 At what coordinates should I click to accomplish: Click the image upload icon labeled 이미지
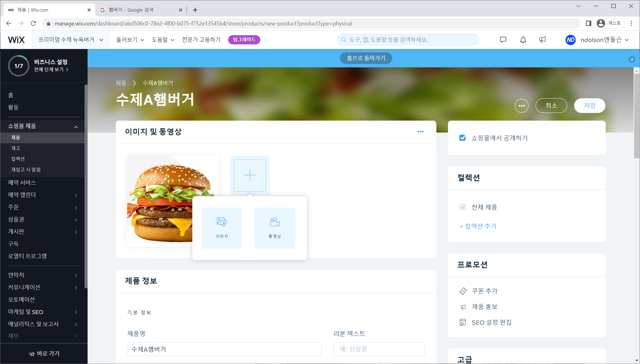point(222,227)
